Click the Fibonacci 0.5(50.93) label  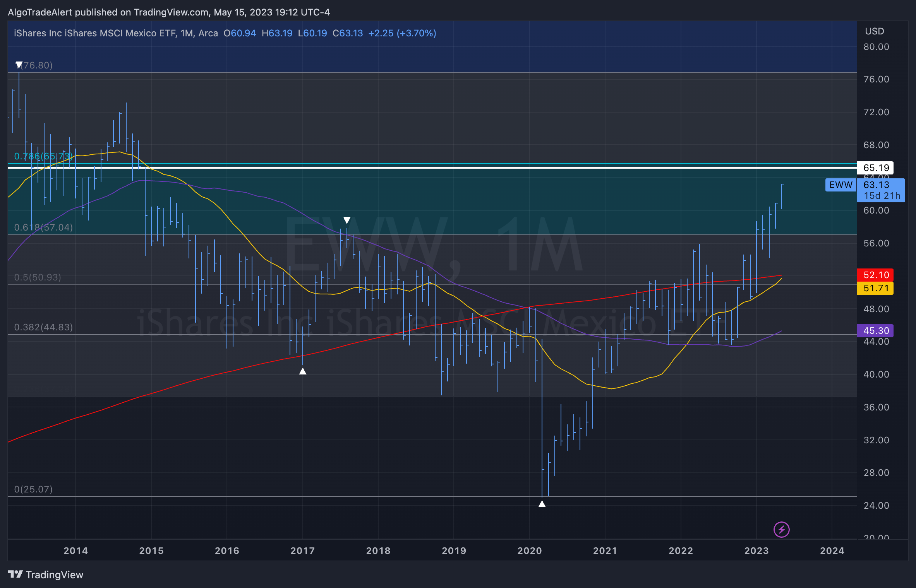click(38, 277)
